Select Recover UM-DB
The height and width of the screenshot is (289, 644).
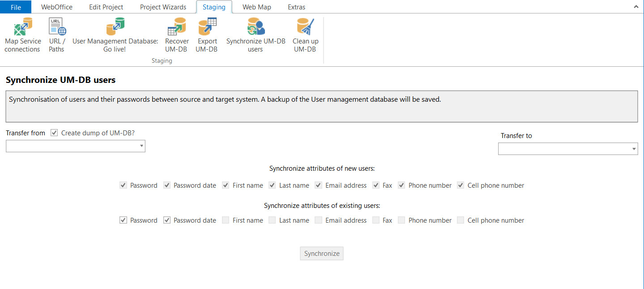pos(177,35)
